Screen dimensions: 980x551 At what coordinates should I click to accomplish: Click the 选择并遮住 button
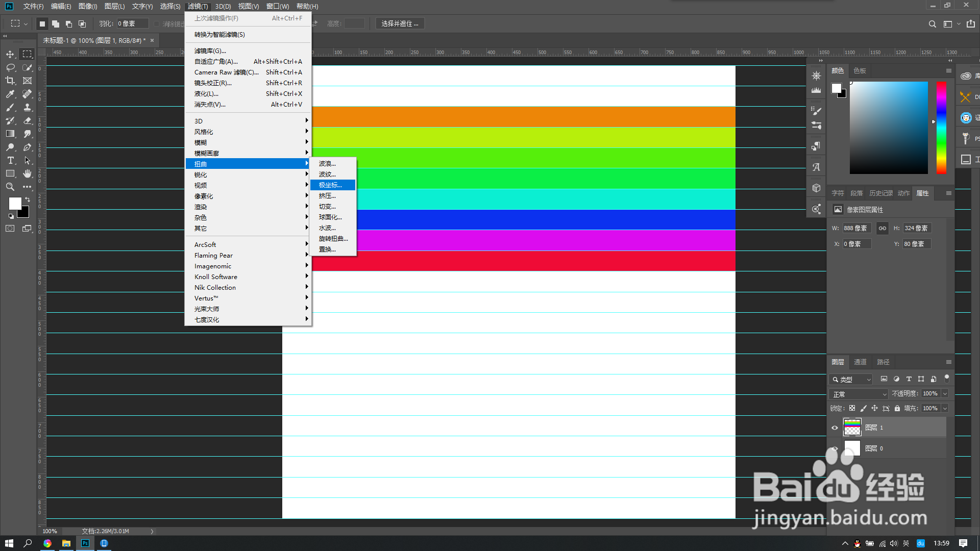pyautogui.click(x=400, y=23)
